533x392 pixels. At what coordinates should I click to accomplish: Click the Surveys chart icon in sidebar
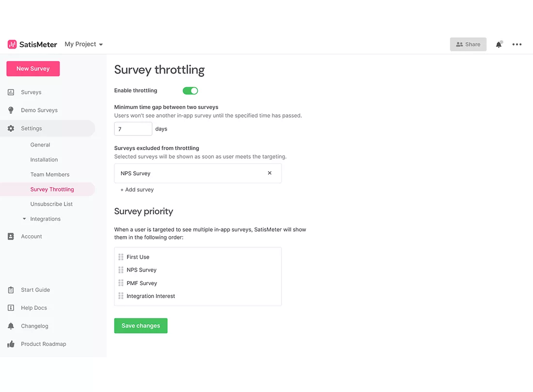(x=11, y=92)
